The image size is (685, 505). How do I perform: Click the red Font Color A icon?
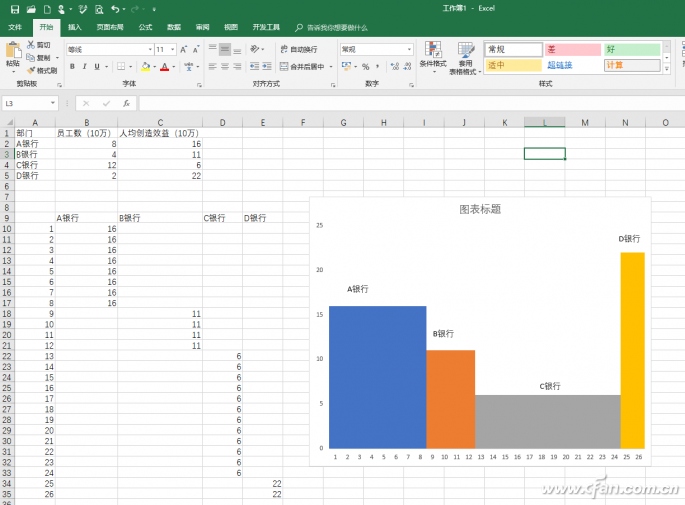coord(164,66)
